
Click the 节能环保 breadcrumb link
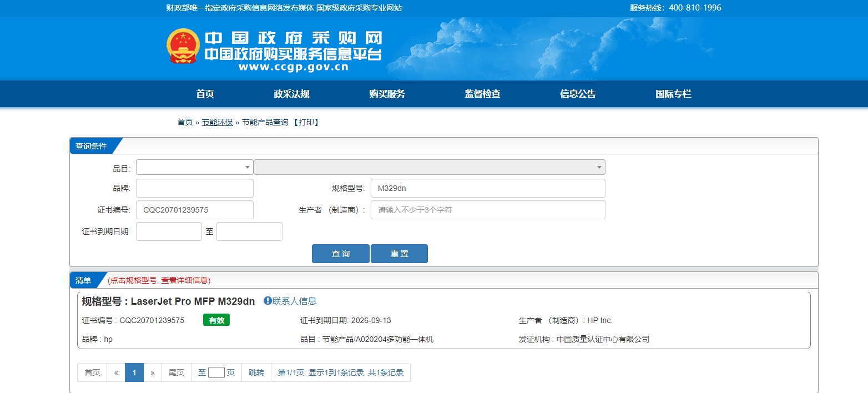pos(217,122)
